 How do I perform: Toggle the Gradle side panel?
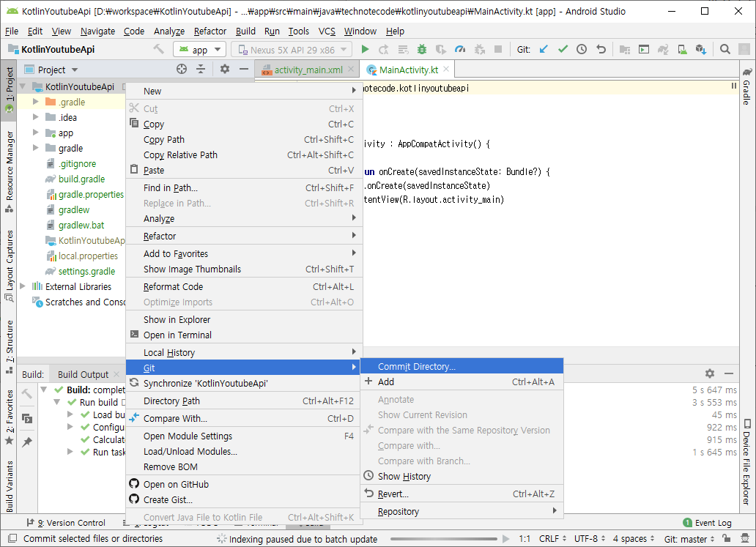click(x=746, y=86)
